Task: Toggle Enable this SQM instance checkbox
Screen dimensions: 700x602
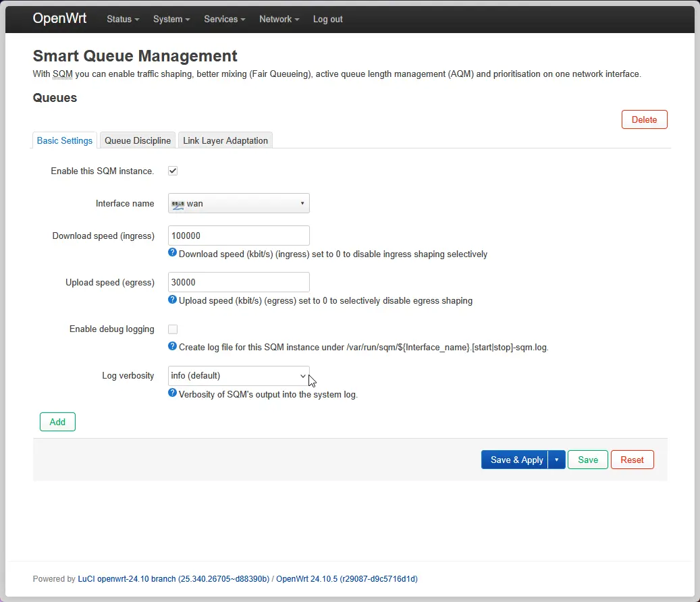Action: pyautogui.click(x=173, y=171)
